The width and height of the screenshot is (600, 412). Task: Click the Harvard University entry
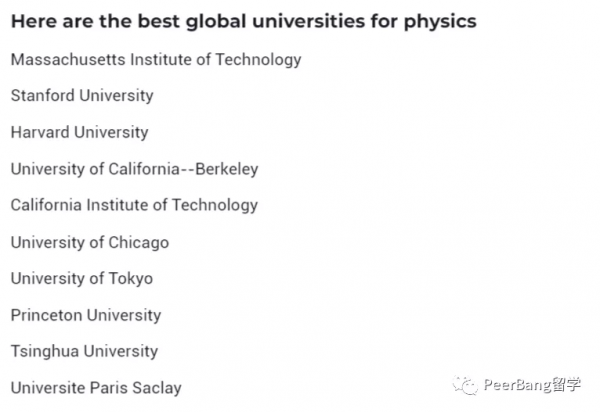point(79,132)
